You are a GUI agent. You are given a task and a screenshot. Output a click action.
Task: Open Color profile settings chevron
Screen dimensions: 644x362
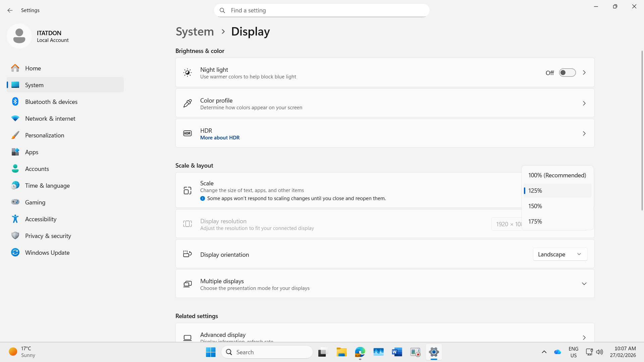pos(584,103)
